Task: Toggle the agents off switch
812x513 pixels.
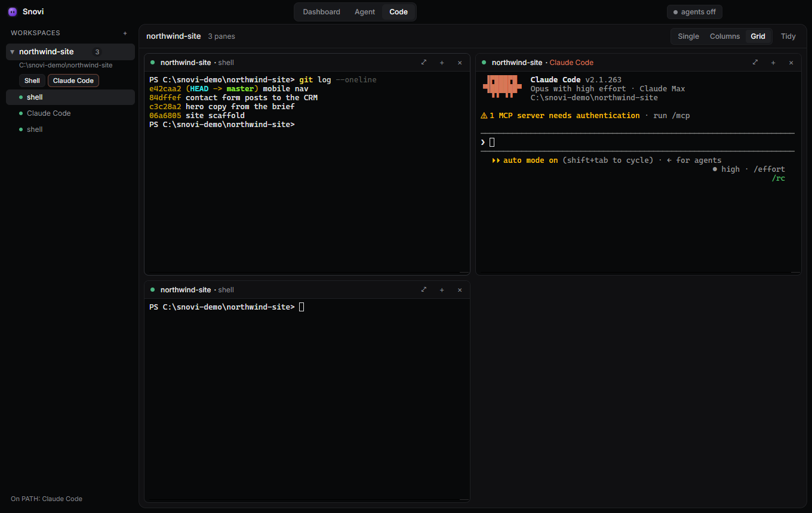Action: coord(694,12)
